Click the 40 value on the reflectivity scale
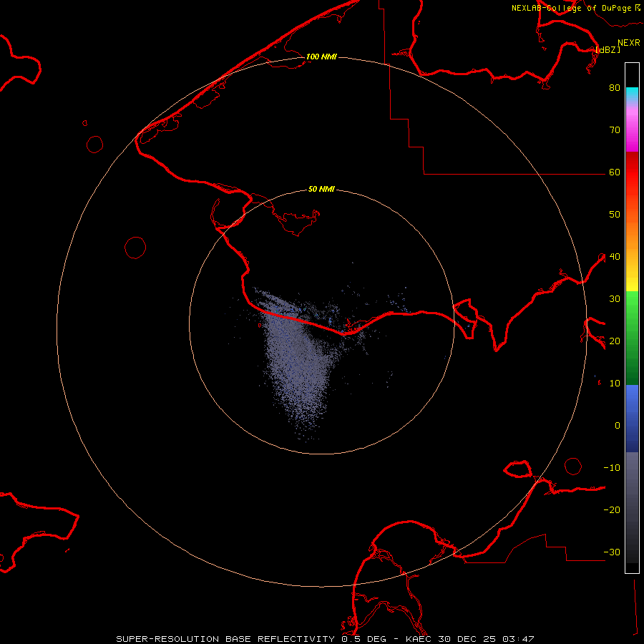Screen dimensions: 644x644 pyautogui.click(x=615, y=256)
